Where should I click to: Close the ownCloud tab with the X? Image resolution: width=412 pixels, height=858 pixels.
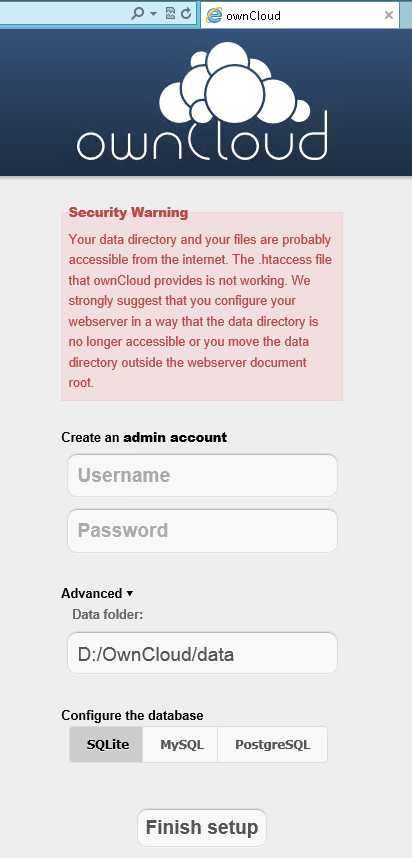point(389,15)
